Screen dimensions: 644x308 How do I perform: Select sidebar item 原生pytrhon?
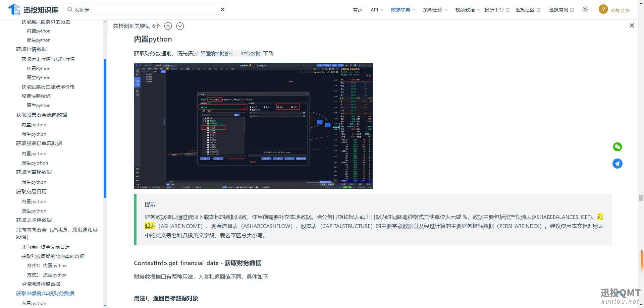coord(35,163)
